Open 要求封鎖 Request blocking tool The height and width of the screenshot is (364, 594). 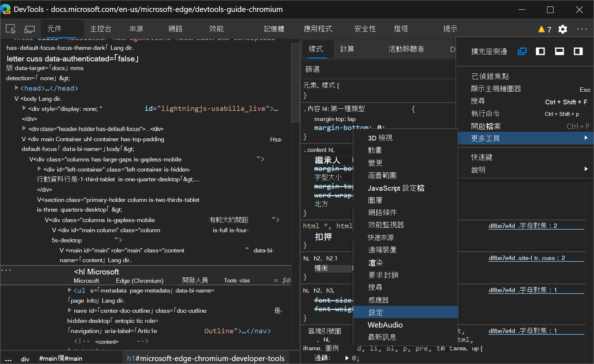point(405,275)
